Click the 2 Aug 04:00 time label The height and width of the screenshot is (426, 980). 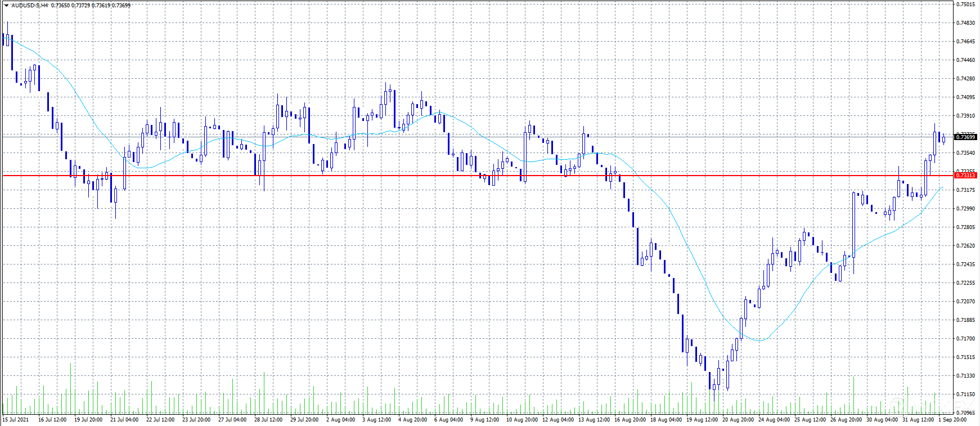point(341,420)
